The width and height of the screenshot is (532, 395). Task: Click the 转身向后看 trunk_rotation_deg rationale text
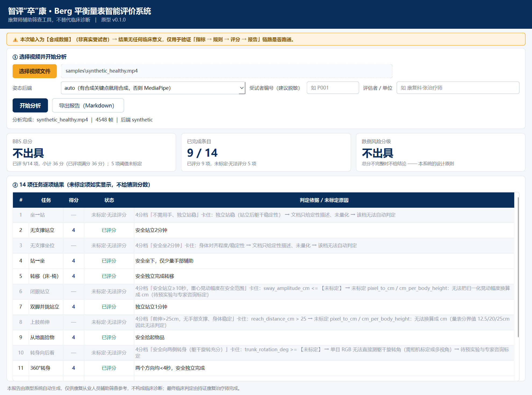322,353
